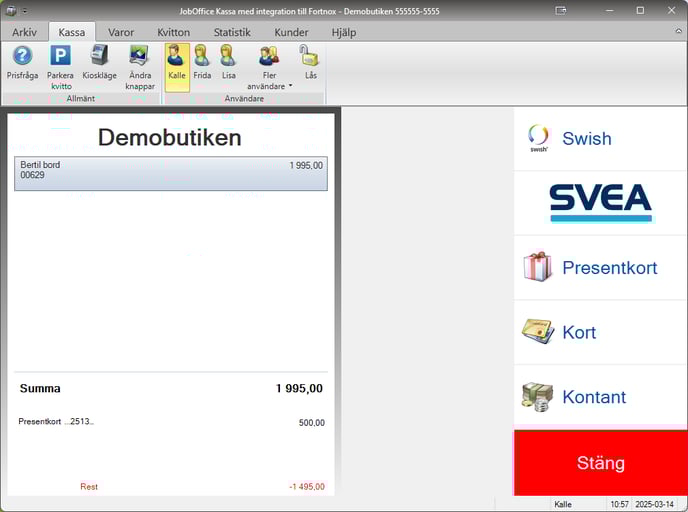688x512 pixels.
Task: Select the Bertil bord receipt row
Action: [x=171, y=173]
